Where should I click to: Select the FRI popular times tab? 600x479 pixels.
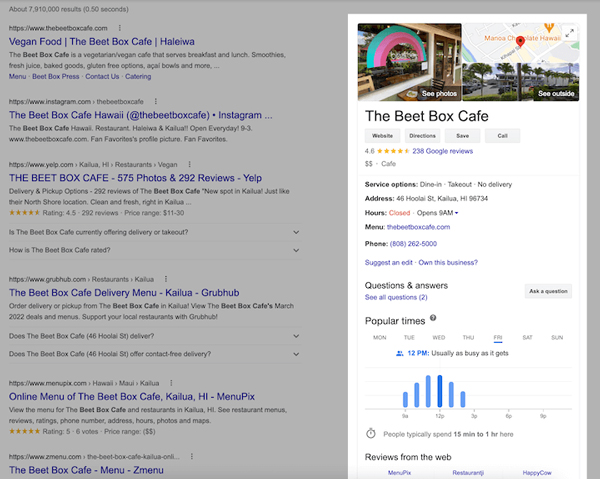pos(498,337)
